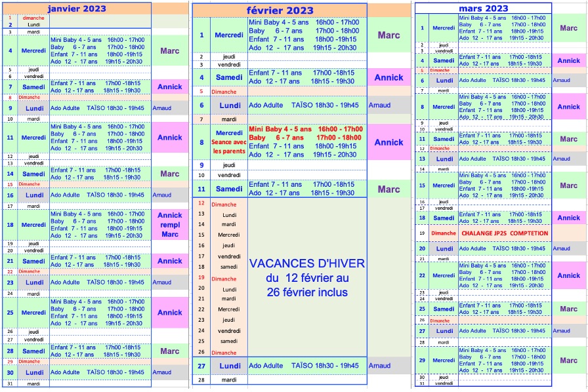This screenshot has width=588, height=392.
Task: Select the red Mini Baby schedule line
Action: point(305,129)
